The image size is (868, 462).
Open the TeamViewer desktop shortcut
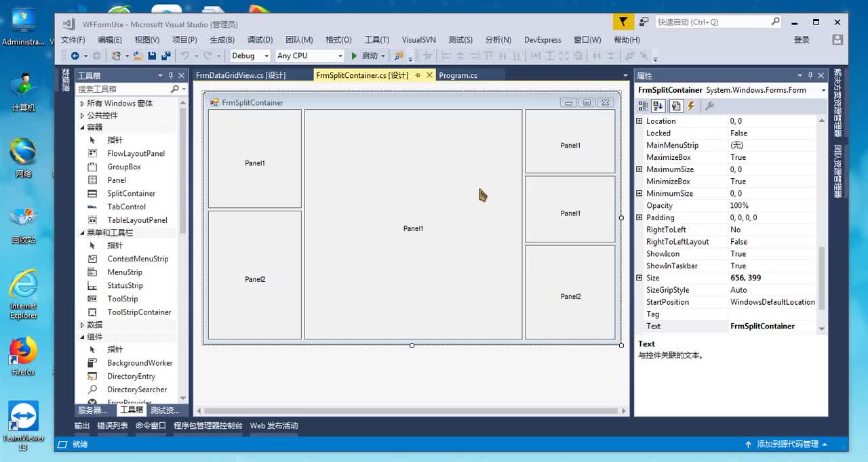(23, 427)
